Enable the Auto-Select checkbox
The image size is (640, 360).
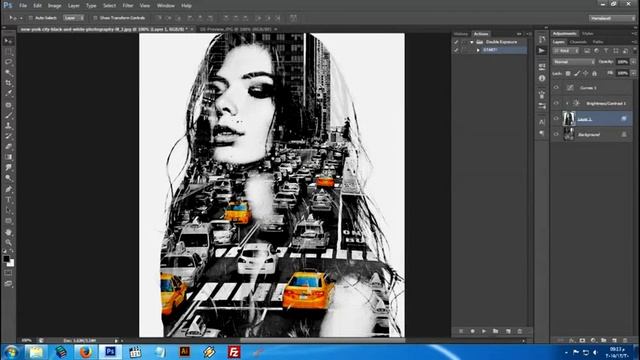(31, 18)
